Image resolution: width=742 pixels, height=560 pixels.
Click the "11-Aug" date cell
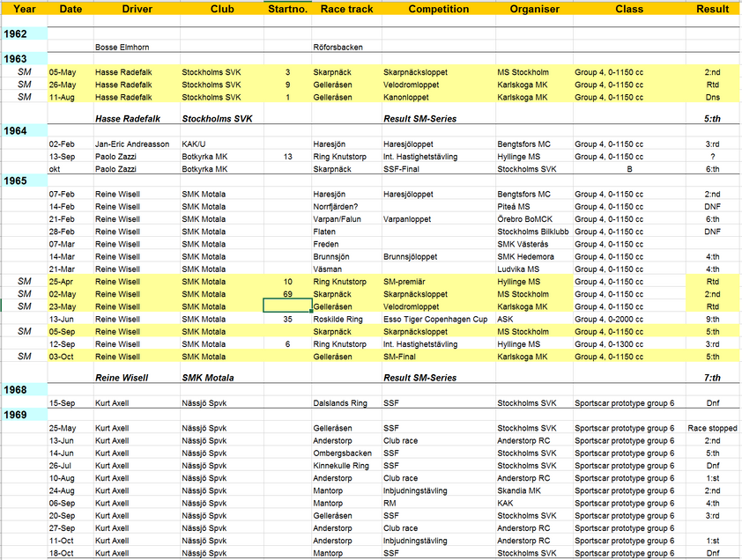70,98
